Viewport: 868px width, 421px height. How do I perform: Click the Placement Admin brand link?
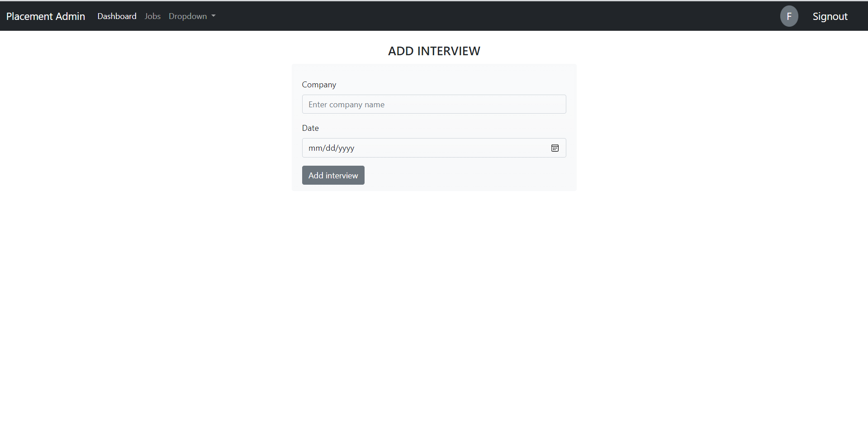pos(45,16)
